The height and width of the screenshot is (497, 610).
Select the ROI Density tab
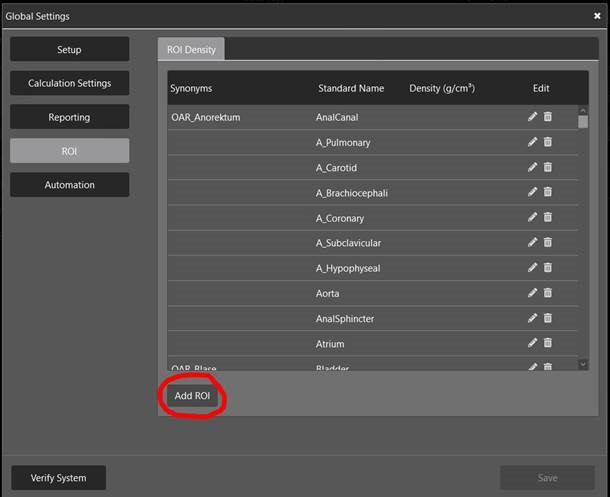click(x=192, y=48)
